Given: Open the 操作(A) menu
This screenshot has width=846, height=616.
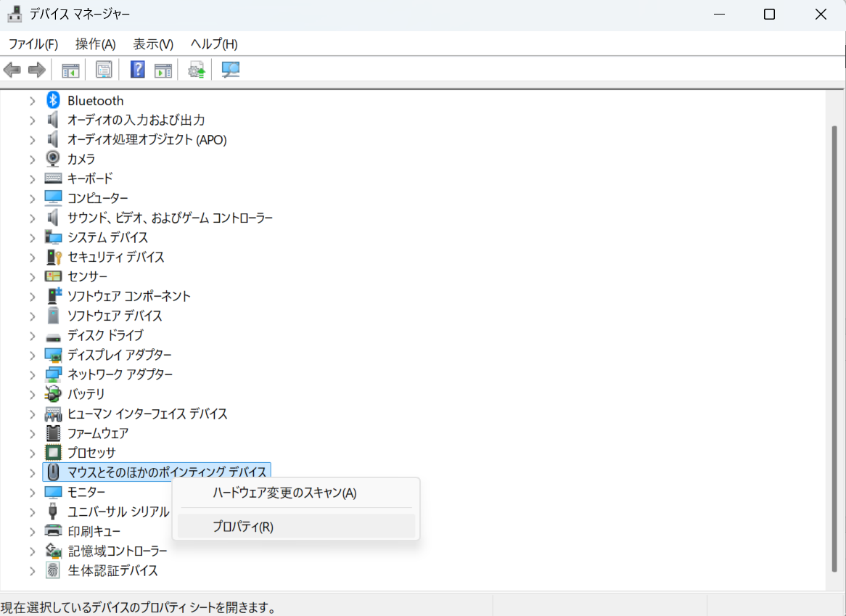Looking at the screenshot, I should pos(96,44).
